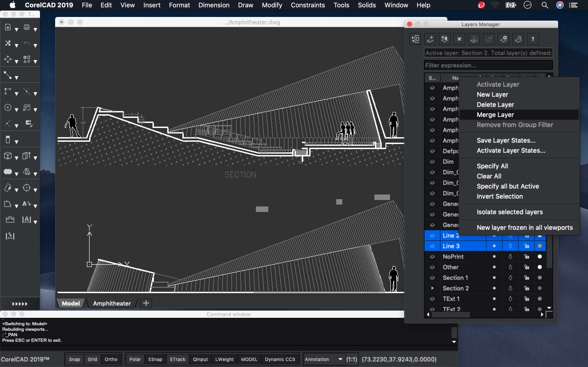The image size is (588, 367).
Task: Click the delete layer X toolbar icon
Action: point(459,39)
